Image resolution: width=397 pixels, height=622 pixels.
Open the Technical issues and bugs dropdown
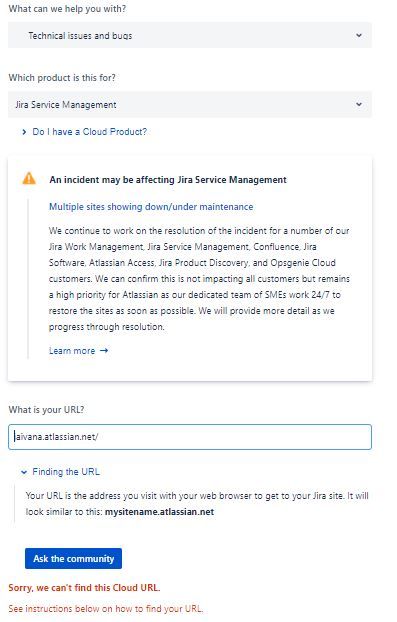pyautogui.click(x=190, y=35)
